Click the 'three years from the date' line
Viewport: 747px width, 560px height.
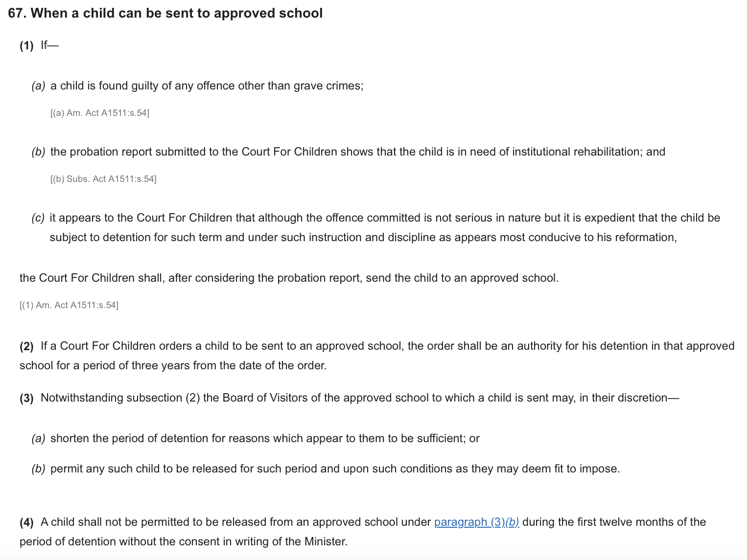173,365
